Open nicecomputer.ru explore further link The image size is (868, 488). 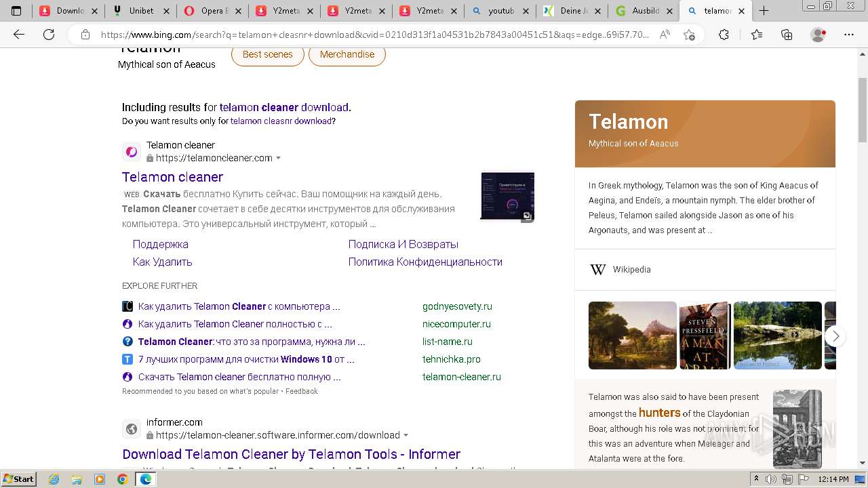pos(235,324)
